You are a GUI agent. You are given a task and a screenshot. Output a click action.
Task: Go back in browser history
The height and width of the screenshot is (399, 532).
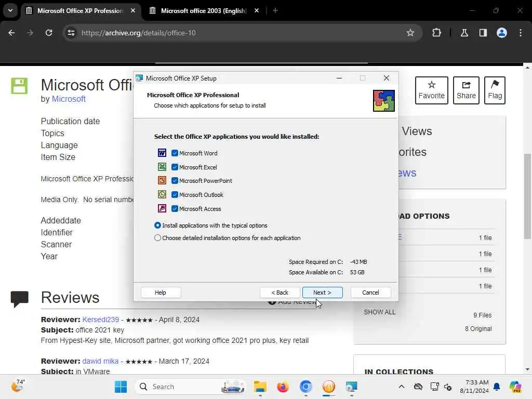(x=11, y=33)
